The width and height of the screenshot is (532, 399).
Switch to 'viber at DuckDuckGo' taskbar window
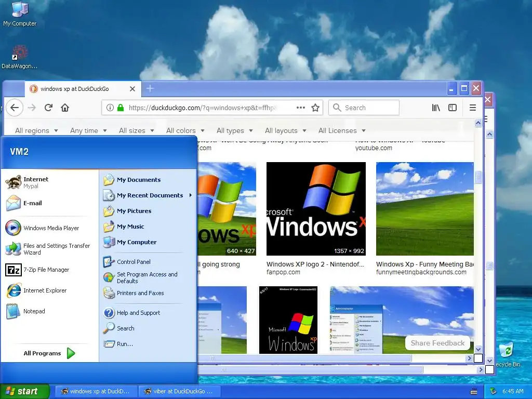pyautogui.click(x=179, y=391)
